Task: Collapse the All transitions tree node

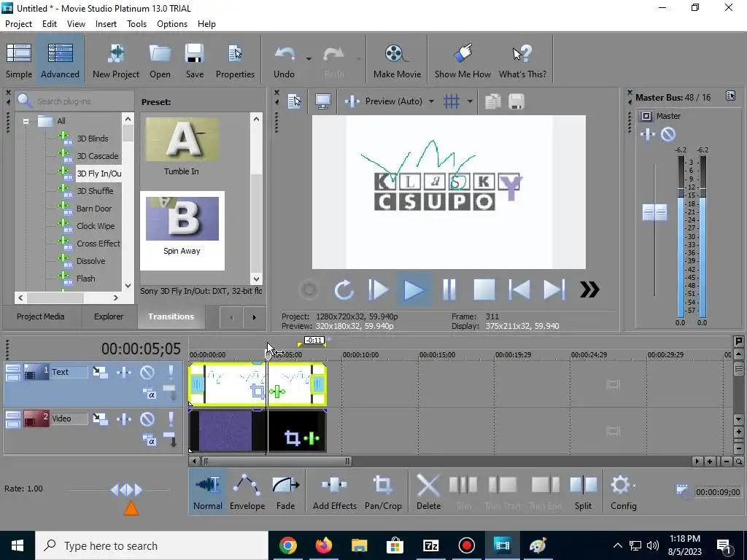Action: pyautogui.click(x=26, y=121)
